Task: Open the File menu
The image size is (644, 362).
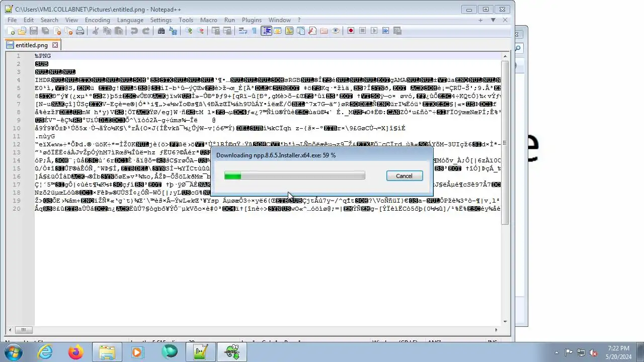Action: pos(12,20)
